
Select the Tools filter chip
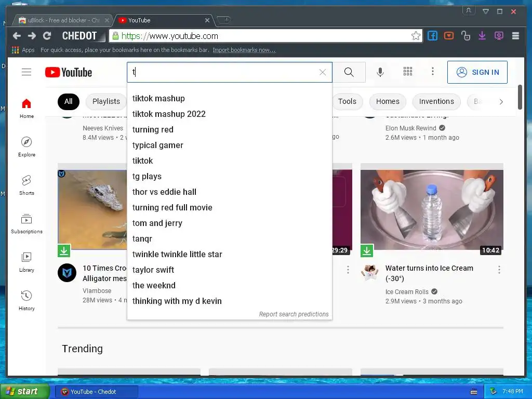click(347, 101)
